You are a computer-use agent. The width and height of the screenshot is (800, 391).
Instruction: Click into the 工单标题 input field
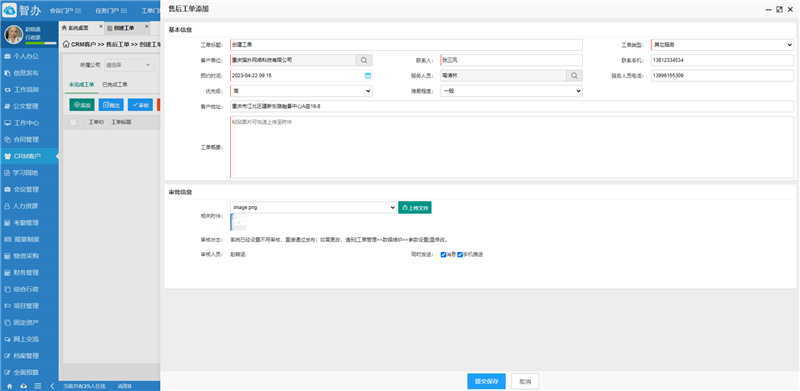click(406, 45)
